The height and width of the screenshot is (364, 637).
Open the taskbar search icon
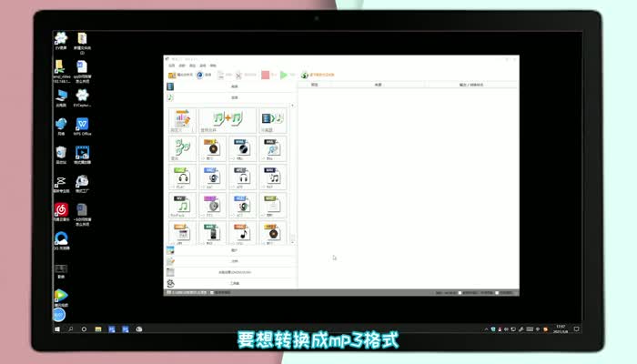click(x=71, y=329)
